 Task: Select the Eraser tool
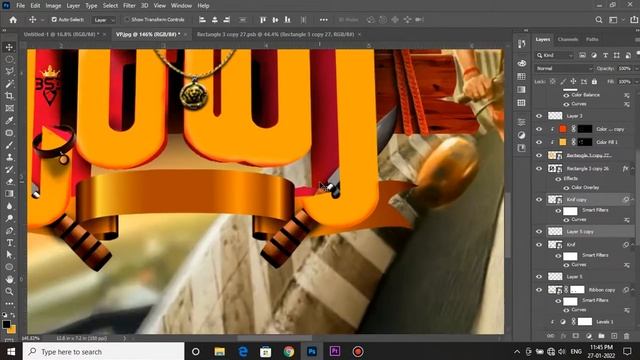9,182
